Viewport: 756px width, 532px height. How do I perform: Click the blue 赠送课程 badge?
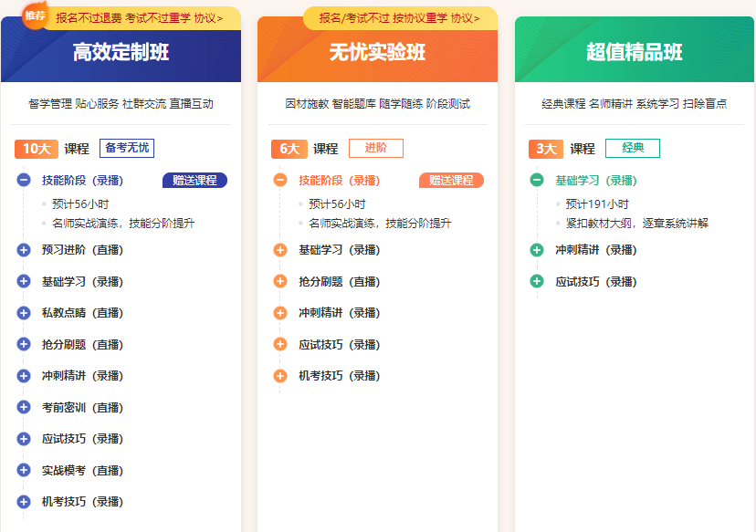click(194, 180)
